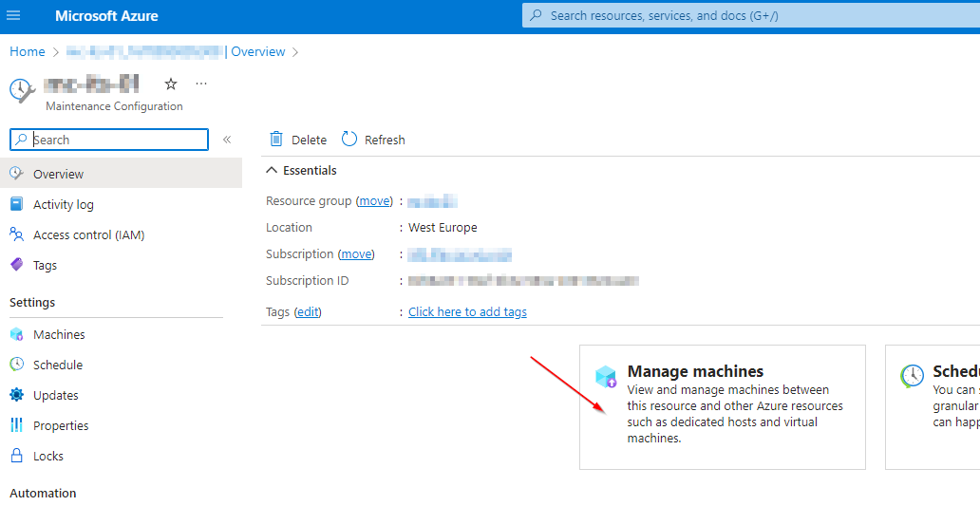Open the blurred resource group value link
Screen dimensions: 980x506
pyautogui.click(x=432, y=201)
